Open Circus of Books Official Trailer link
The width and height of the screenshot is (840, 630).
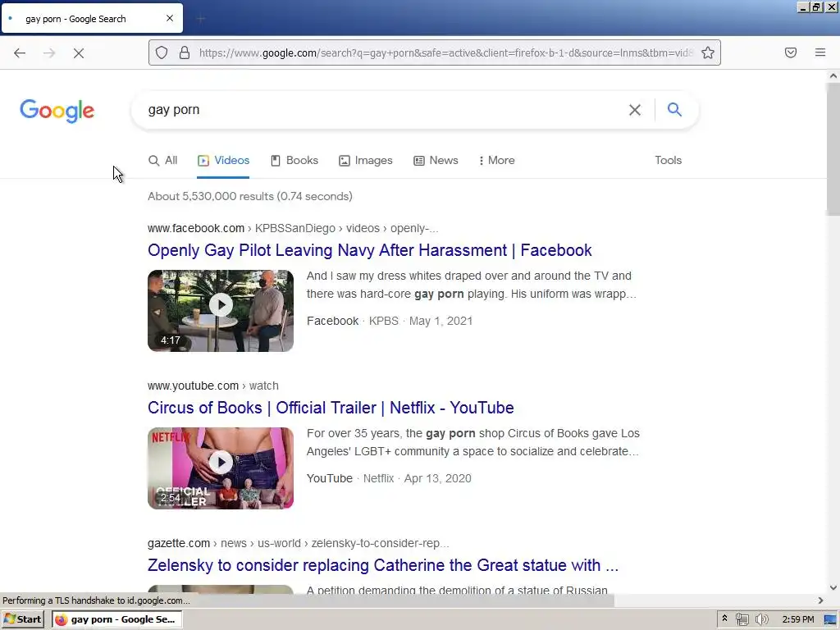331,408
